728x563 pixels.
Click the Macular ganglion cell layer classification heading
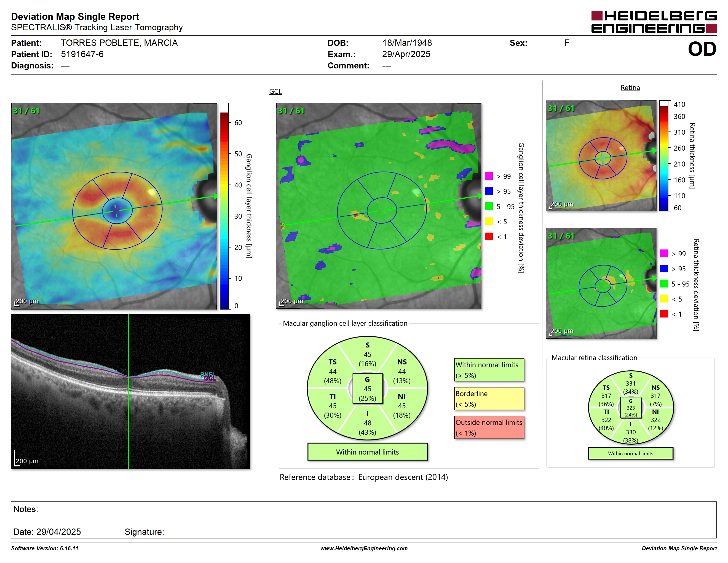345,323
